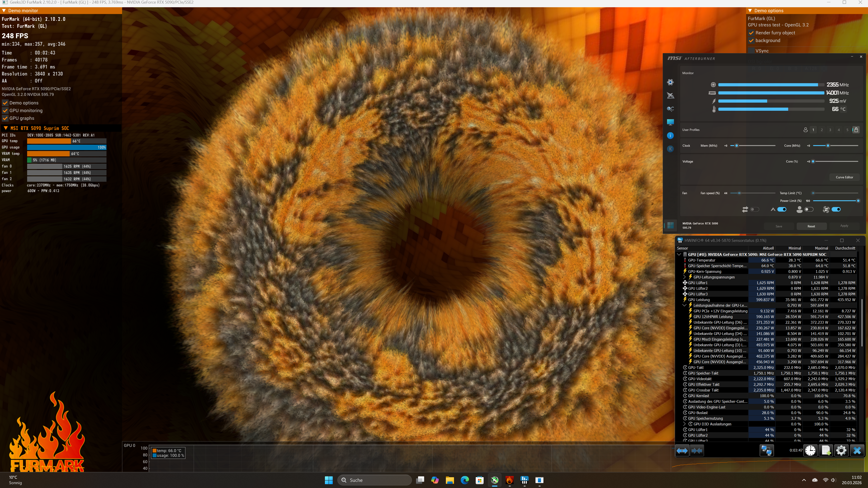Open the Kombustor stress test icon
The width and height of the screenshot is (868, 488).
pyautogui.click(x=671, y=149)
